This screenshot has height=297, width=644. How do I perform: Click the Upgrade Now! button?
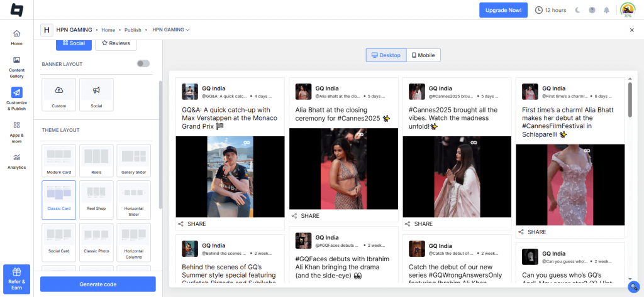coord(503,10)
